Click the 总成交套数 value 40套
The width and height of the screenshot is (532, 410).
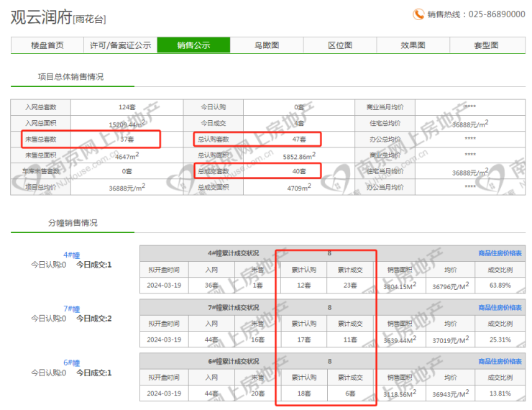pyautogui.click(x=299, y=171)
